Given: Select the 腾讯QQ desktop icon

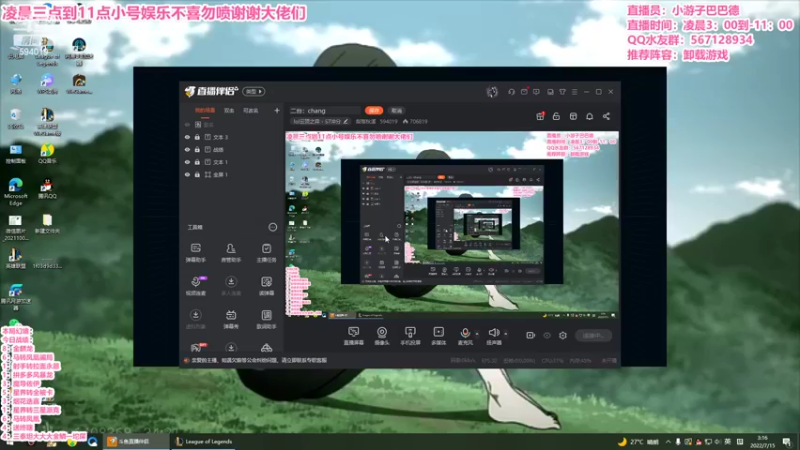Looking at the screenshot, I should [47, 189].
